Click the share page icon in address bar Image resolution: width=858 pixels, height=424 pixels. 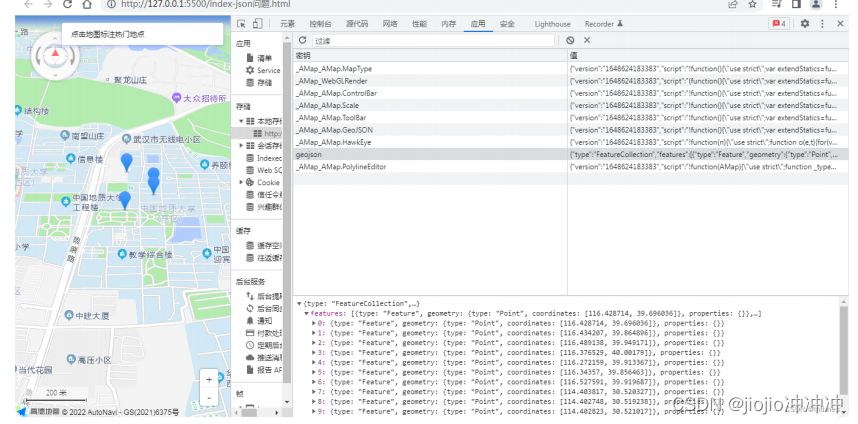tap(733, 4)
